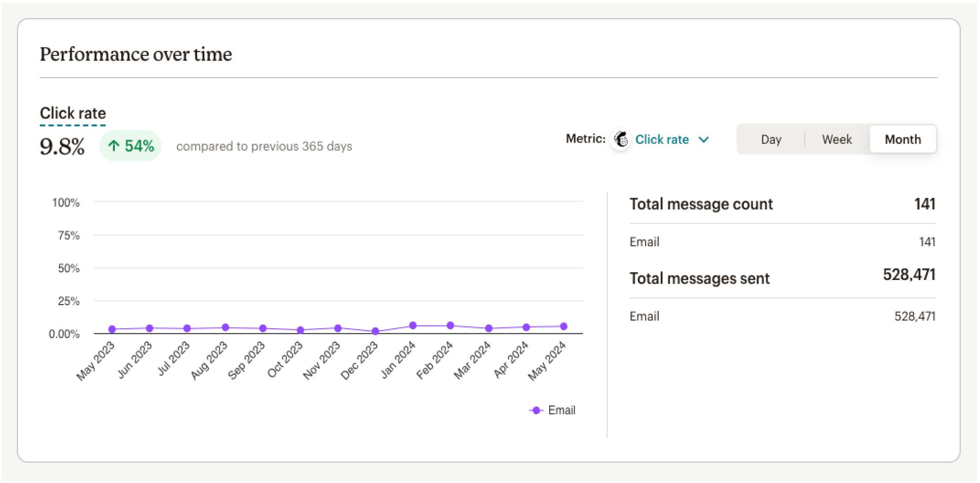Select the Dec 2023 data point
980x483 pixels.
[x=375, y=331]
